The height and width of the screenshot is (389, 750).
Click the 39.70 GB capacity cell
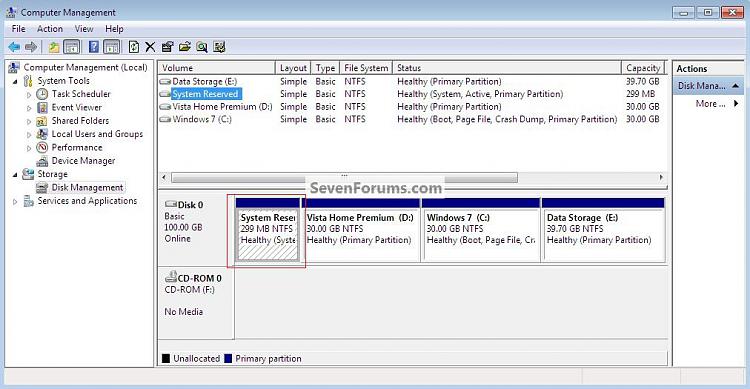(x=642, y=81)
